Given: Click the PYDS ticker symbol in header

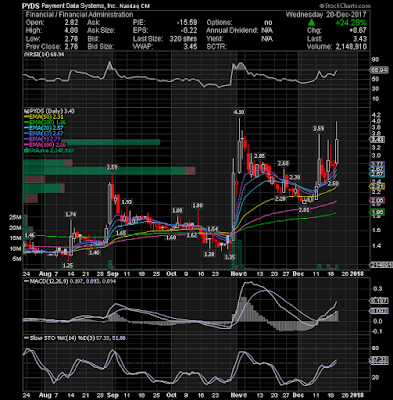Looking at the screenshot, I should coord(31,6).
